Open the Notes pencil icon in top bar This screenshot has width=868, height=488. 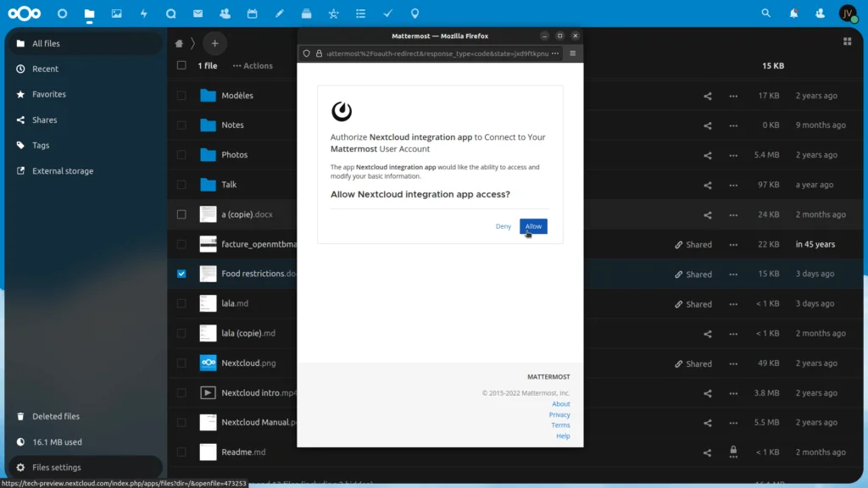[x=279, y=14]
